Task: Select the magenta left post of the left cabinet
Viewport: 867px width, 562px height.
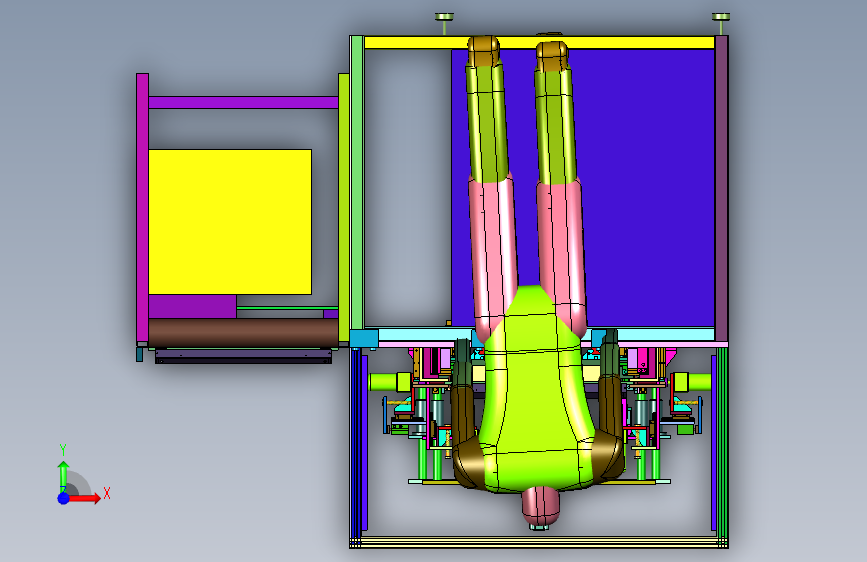Action: 142,208
